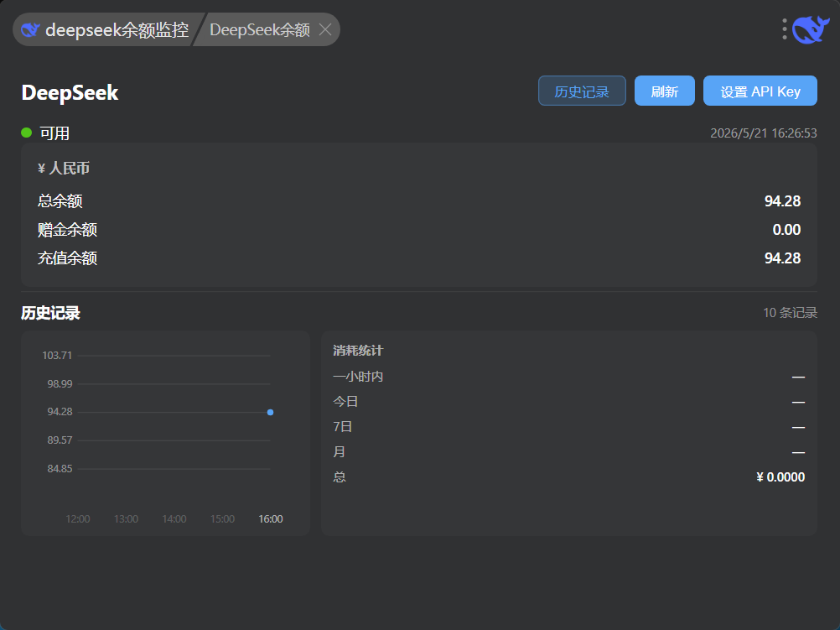The height and width of the screenshot is (630, 840).
Task: Click the 14:00 time label
Action: (x=174, y=519)
